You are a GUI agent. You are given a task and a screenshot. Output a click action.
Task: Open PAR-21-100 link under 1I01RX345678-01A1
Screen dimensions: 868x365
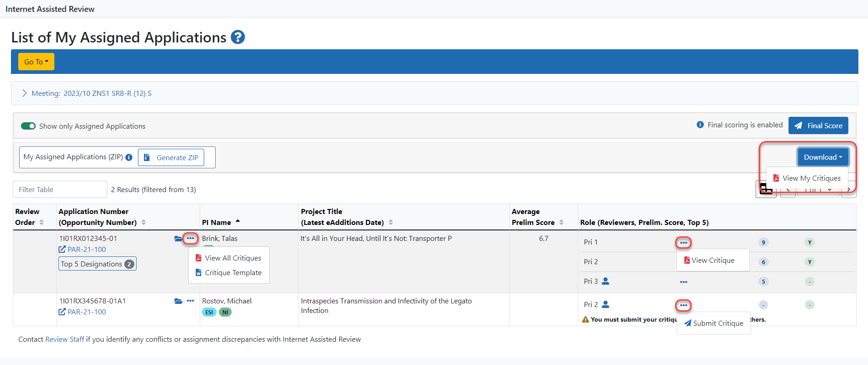(x=82, y=312)
